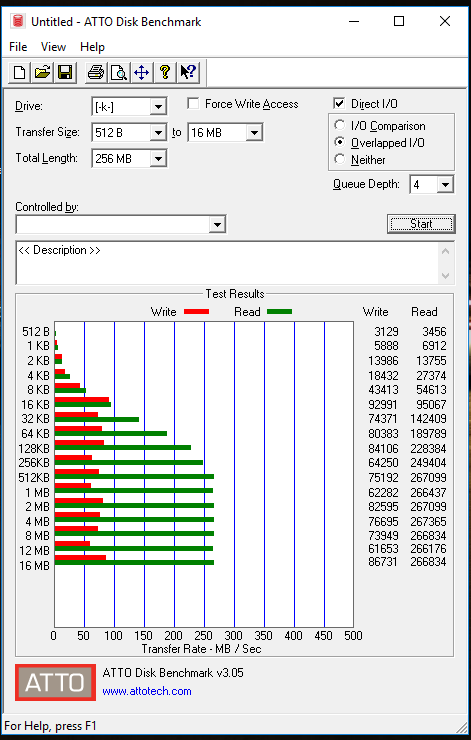The height and width of the screenshot is (740, 471).
Task: Open the File menu
Action: point(18,47)
